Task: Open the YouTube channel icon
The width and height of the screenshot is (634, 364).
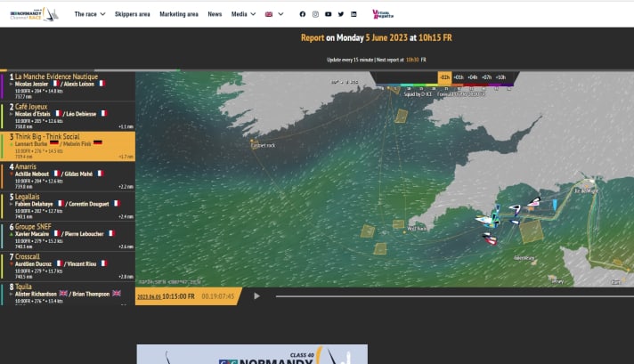Action: 328,14
